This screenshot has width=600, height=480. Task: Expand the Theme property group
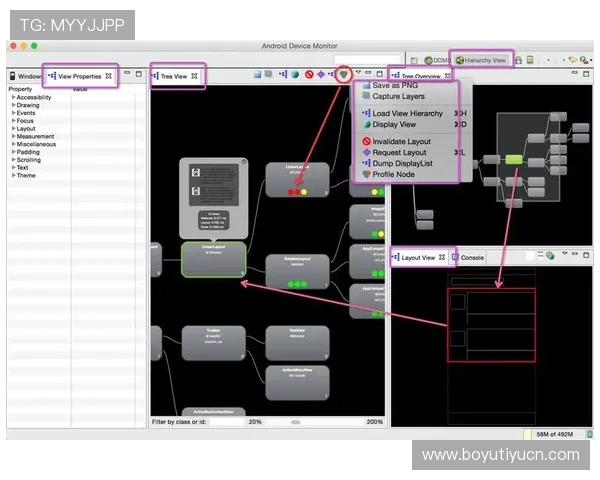(x=13, y=175)
